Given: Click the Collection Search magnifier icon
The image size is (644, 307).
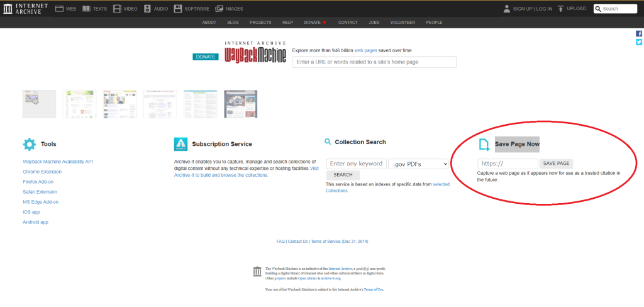Looking at the screenshot, I should point(328,142).
